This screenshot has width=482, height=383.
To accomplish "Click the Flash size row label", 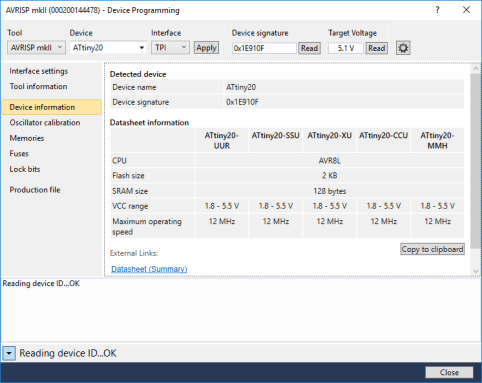I will pos(128,176).
